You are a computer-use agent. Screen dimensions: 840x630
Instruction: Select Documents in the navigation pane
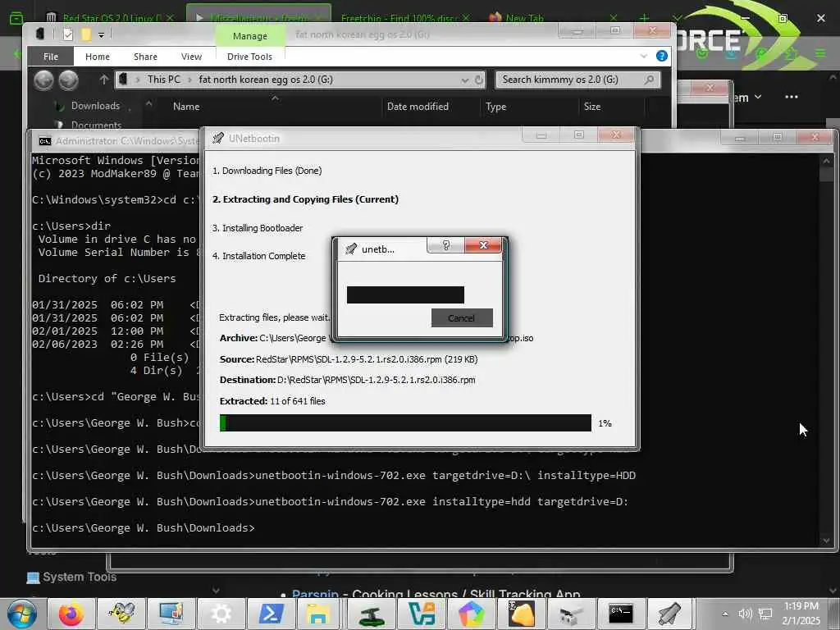pos(97,125)
